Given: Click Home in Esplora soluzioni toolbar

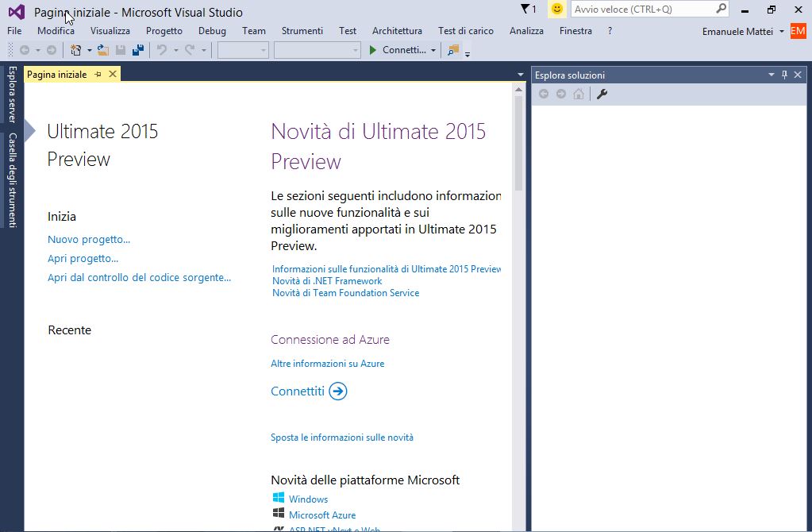Looking at the screenshot, I should point(579,94).
